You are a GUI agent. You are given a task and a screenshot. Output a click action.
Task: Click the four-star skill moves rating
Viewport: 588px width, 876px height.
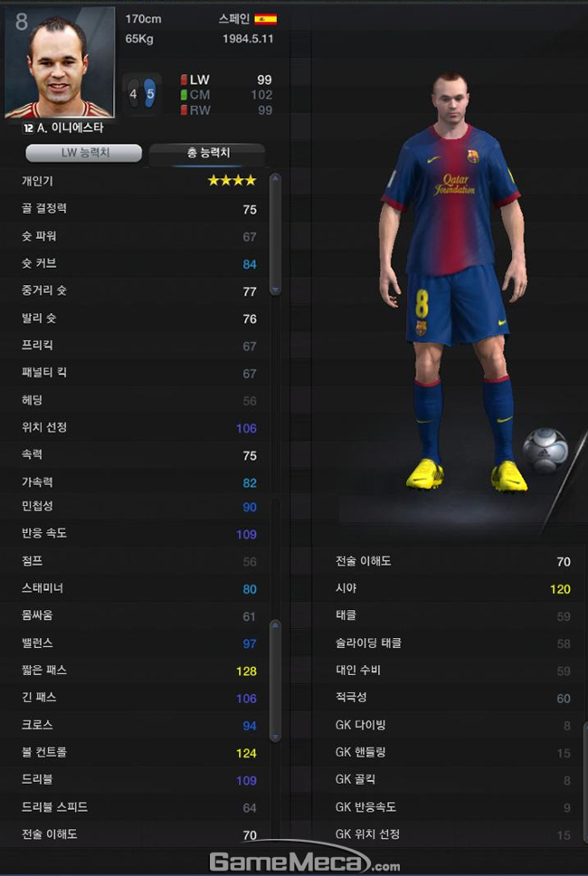(232, 181)
